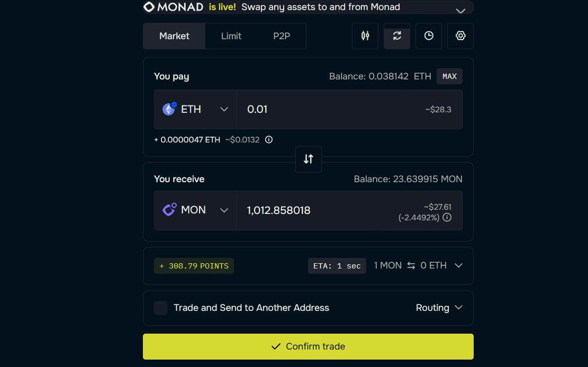
Task: Click the fee info icon beside ~$0.0132
Action: [x=269, y=140]
